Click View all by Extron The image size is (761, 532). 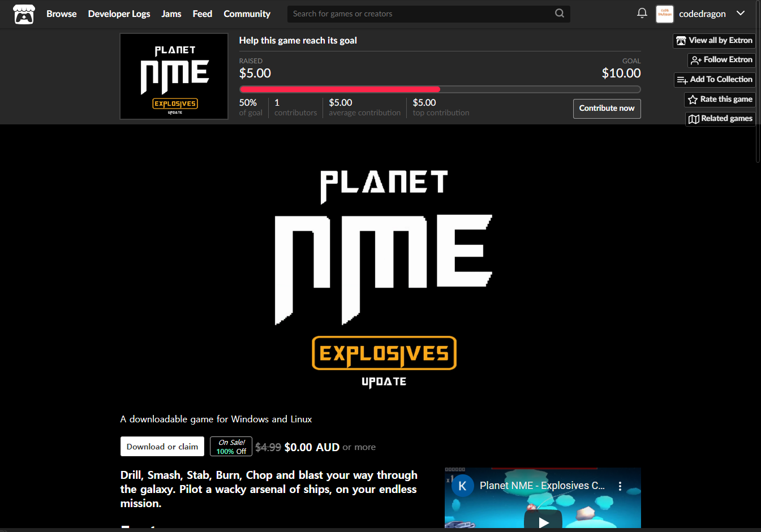[x=715, y=41]
